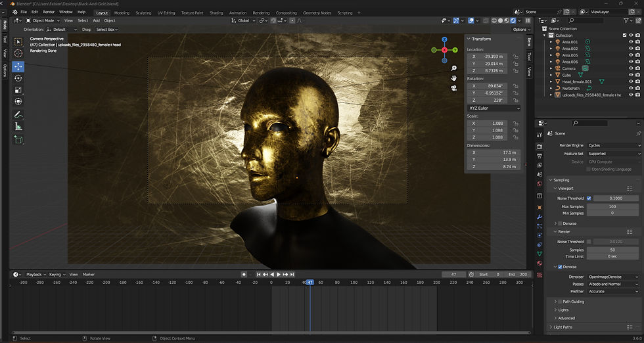The height and width of the screenshot is (343, 644).
Task: Switch to Shading workspace tab
Action: (216, 12)
